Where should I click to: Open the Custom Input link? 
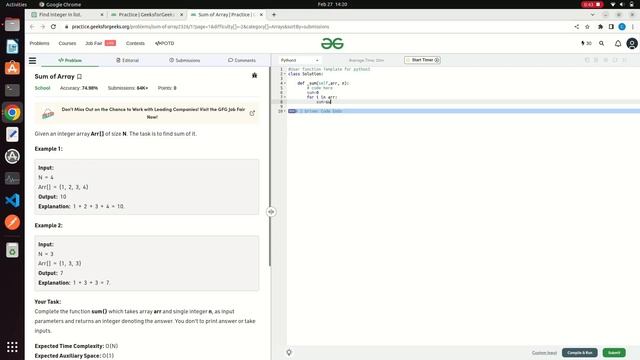pyautogui.click(x=544, y=353)
